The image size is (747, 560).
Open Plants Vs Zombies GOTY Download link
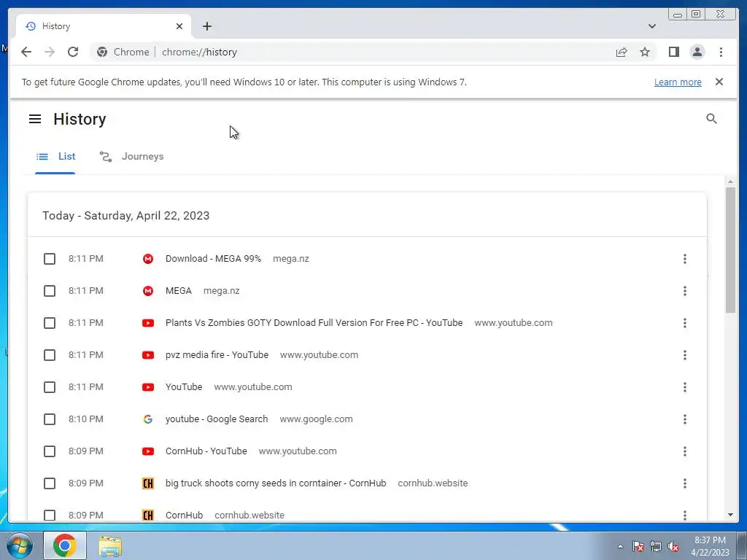314,323
